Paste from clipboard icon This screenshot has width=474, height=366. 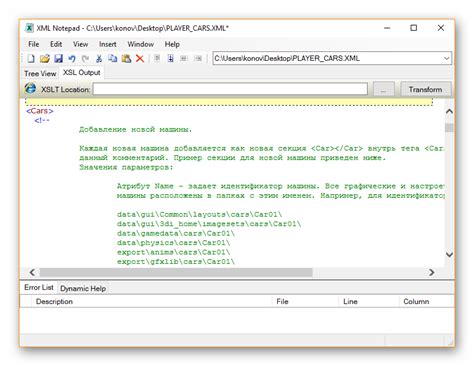pos(126,59)
